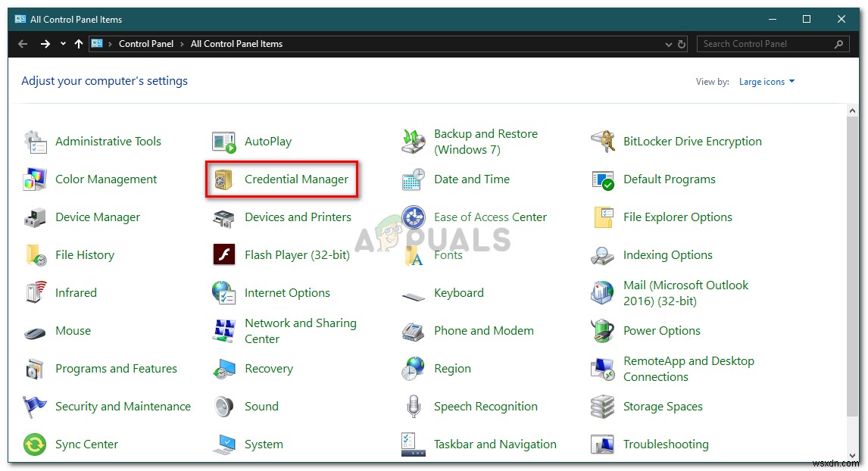Click the Adjust your computer's settings heading
The image size is (868, 471).
(105, 81)
